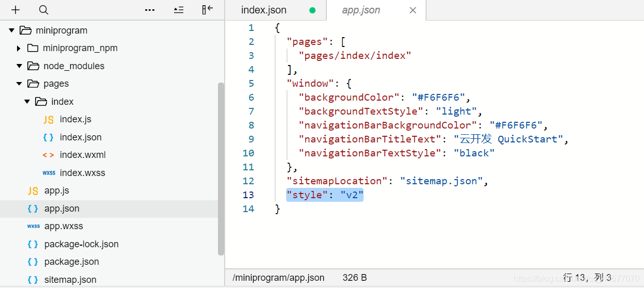
Task: Click the braces icon beside app.json
Action: (33, 209)
